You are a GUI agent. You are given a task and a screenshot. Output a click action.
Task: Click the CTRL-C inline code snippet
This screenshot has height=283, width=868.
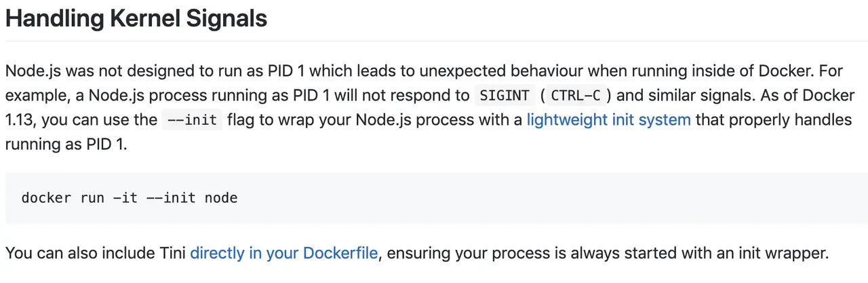point(577,95)
